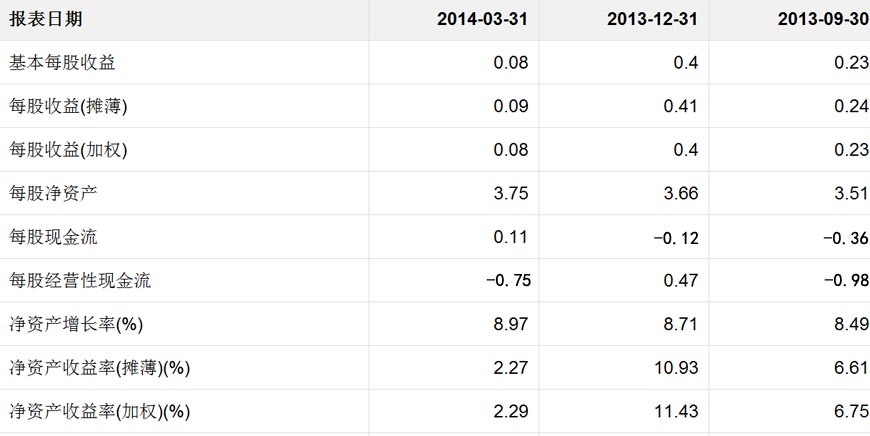
Task: Select the 2013-12-31 column header
Action: tap(652, 19)
